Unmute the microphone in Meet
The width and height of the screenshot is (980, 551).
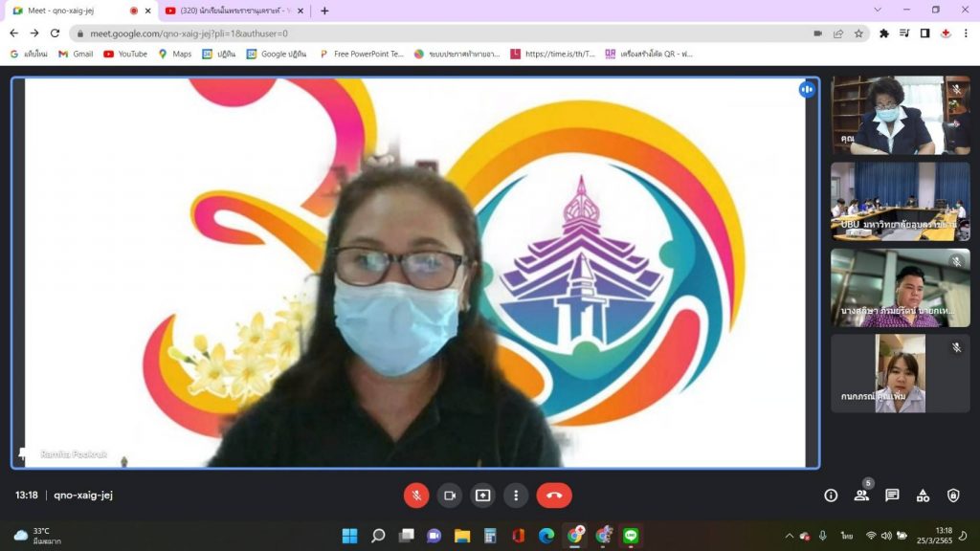(416, 496)
